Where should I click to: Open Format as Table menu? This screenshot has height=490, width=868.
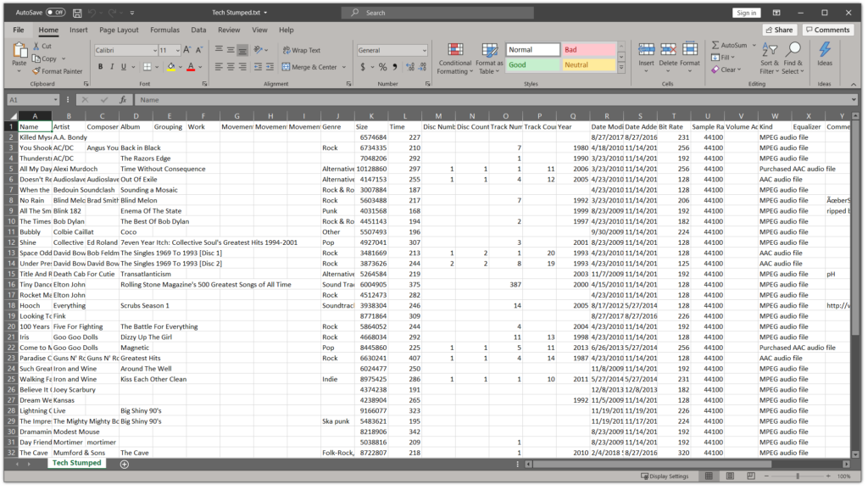click(489, 58)
